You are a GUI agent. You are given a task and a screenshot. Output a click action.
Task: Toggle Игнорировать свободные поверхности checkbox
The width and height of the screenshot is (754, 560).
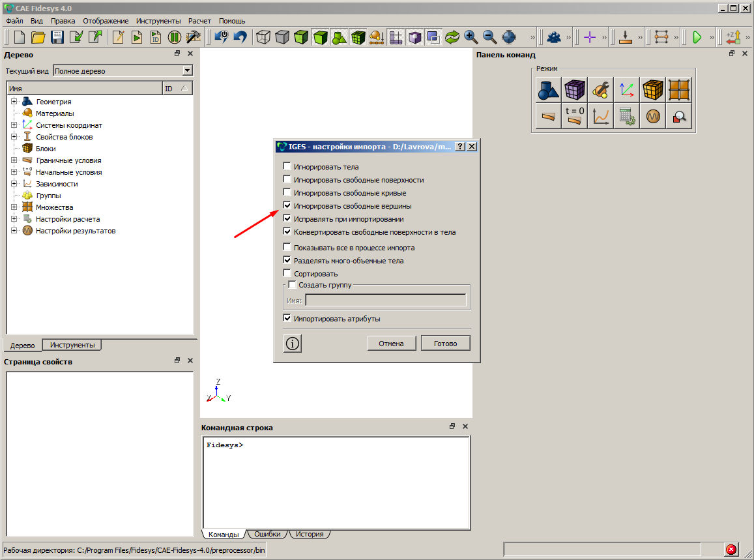287,179
